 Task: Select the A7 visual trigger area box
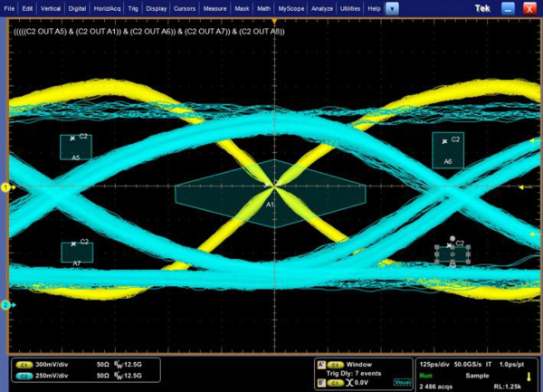tap(77, 253)
